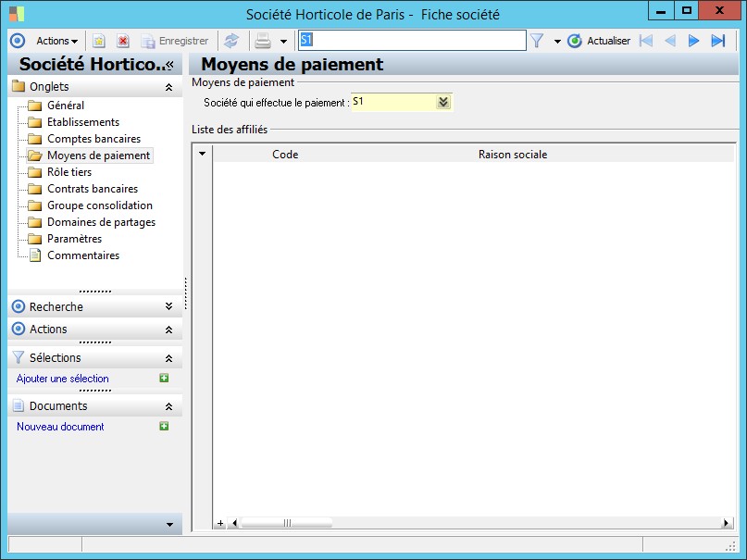The width and height of the screenshot is (747, 560).
Task: Go to next record arrow
Action: 693,41
